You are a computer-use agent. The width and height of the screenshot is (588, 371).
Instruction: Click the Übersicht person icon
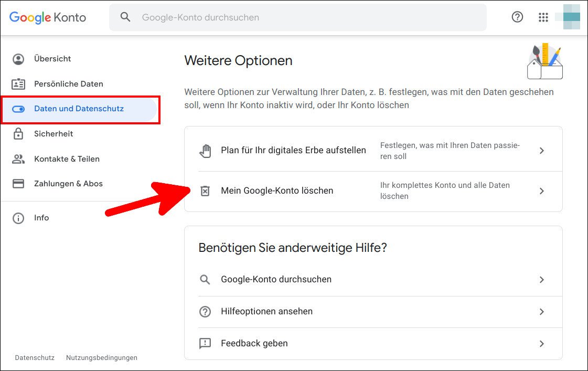point(18,59)
